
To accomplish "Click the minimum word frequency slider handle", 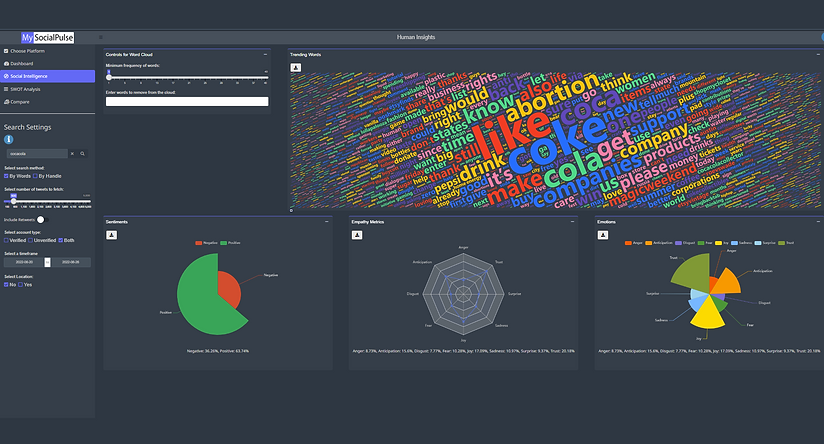I will (109, 77).
